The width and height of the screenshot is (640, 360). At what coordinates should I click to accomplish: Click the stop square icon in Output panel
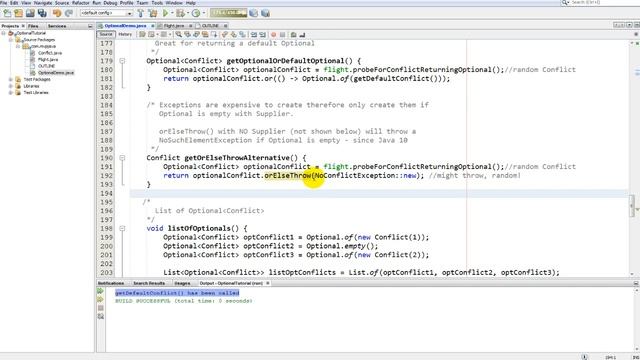[x=100, y=308]
